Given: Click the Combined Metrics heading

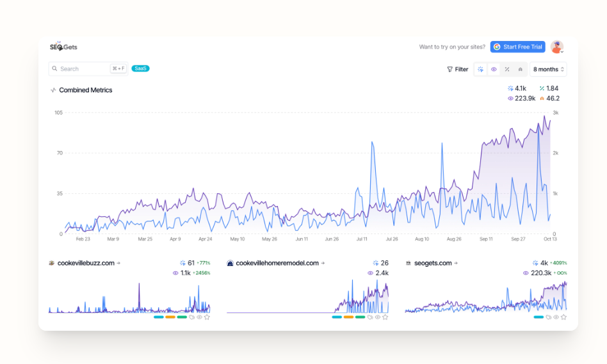Looking at the screenshot, I should pos(86,90).
